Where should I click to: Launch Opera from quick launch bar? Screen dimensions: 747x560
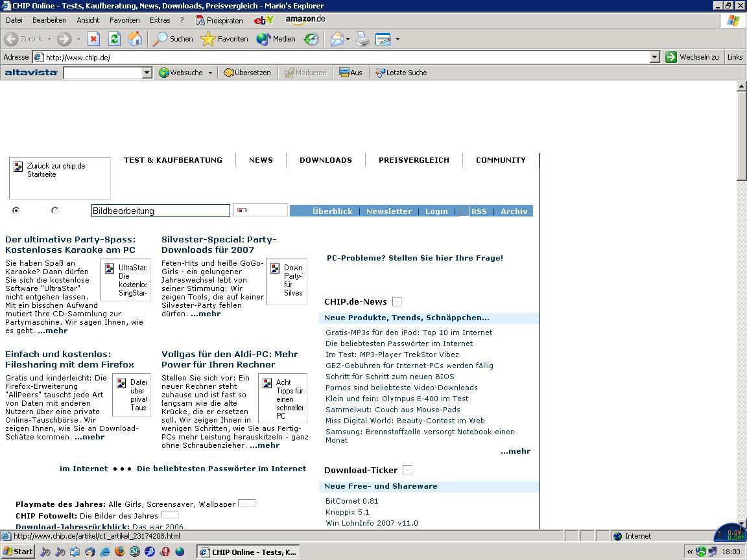(x=165, y=552)
